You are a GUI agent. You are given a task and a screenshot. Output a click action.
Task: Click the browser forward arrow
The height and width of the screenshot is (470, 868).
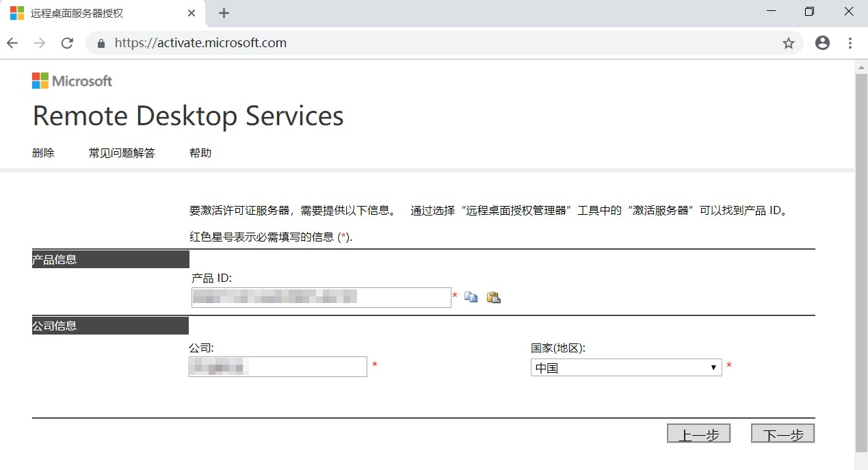pos(40,43)
